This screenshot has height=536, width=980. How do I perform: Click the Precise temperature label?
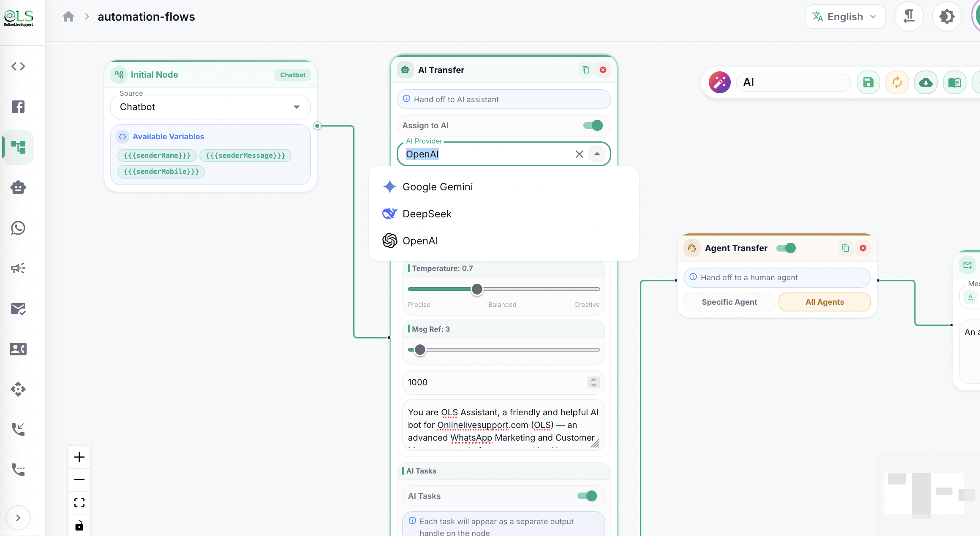pos(419,304)
